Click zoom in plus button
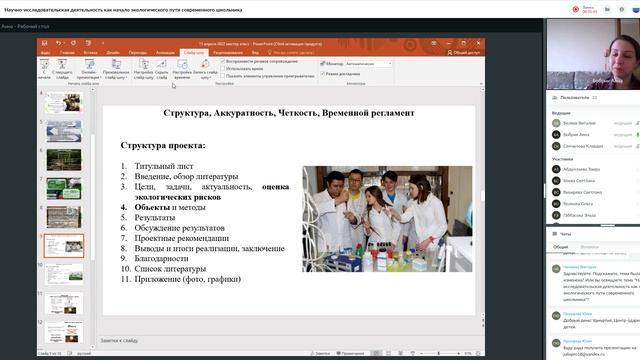Image resolution: width=640 pixels, height=360 pixels. click(x=458, y=353)
